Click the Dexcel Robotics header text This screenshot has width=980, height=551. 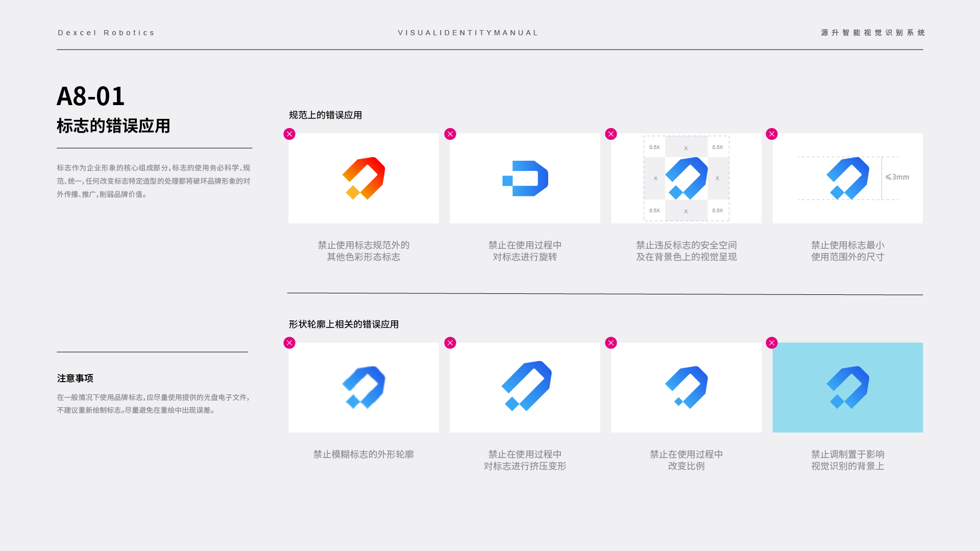pos(106,33)
